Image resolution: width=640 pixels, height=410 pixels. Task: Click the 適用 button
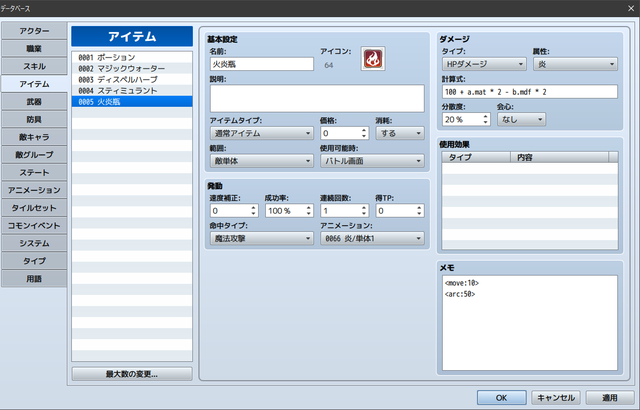[x=610, y=398]
